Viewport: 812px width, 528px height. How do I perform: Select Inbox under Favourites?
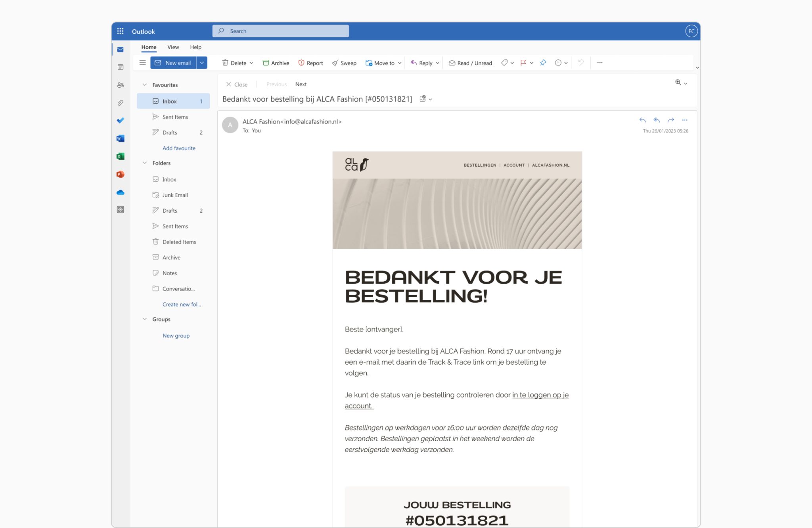tap(173, 101)
